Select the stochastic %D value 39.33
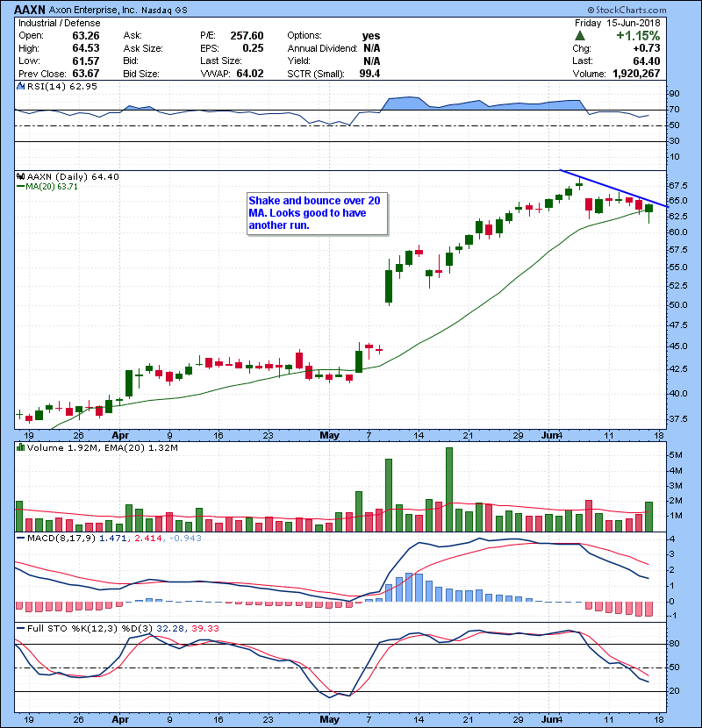Image resolution: width=702 pixels, height=728 pixels. click(204, 628)
